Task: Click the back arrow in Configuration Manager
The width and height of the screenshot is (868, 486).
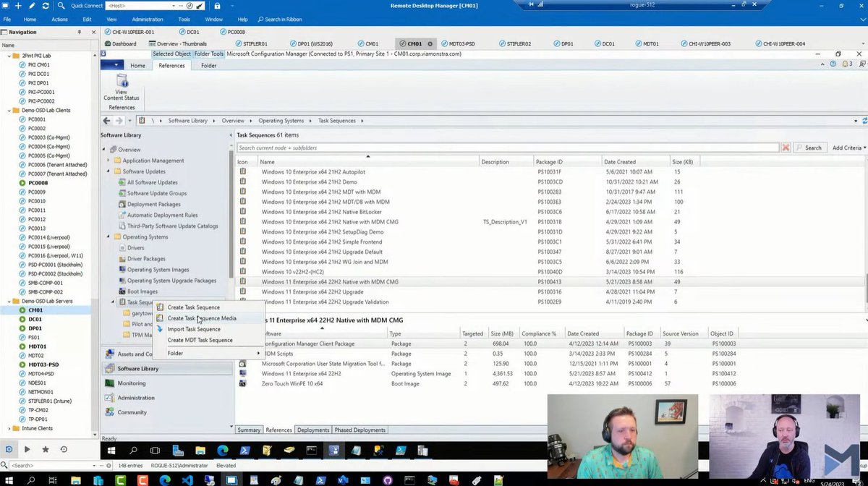Action: click(x=107, y=121)
